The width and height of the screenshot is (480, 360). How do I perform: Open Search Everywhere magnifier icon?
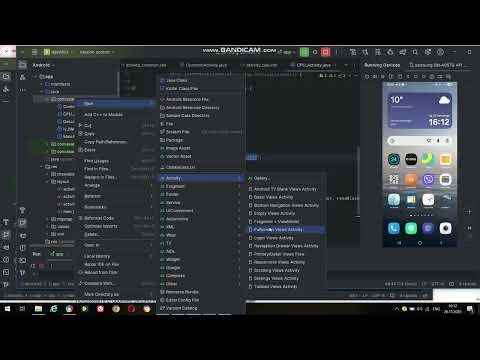(x=415, y=52)
